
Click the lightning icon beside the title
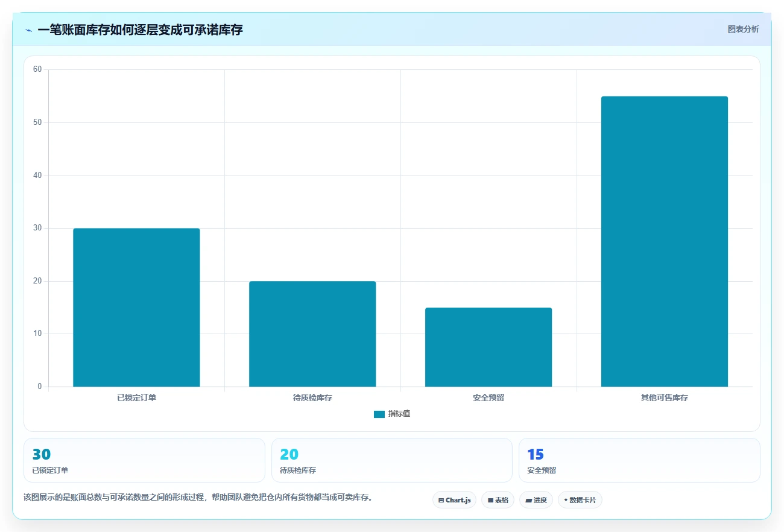28,30
